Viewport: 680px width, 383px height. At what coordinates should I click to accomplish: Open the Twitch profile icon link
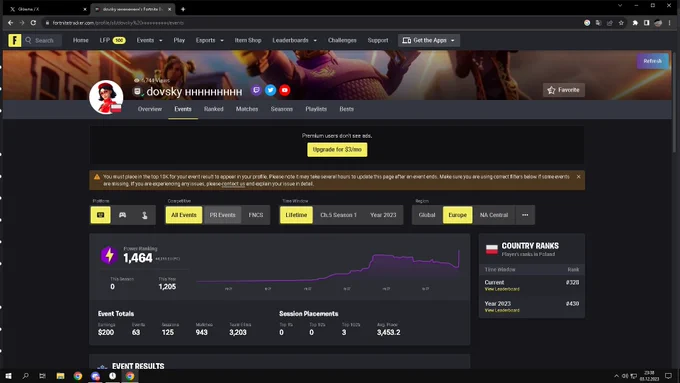[x=256, y=90]
